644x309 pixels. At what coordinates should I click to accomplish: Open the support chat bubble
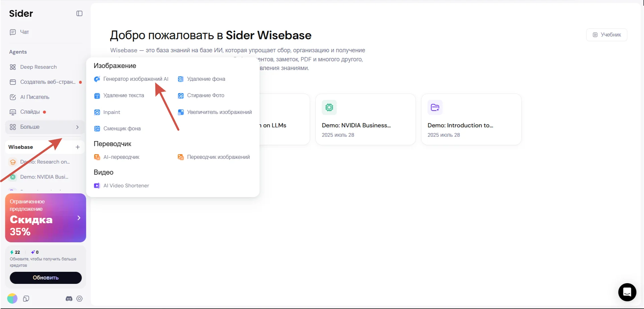tap(627, 292)
